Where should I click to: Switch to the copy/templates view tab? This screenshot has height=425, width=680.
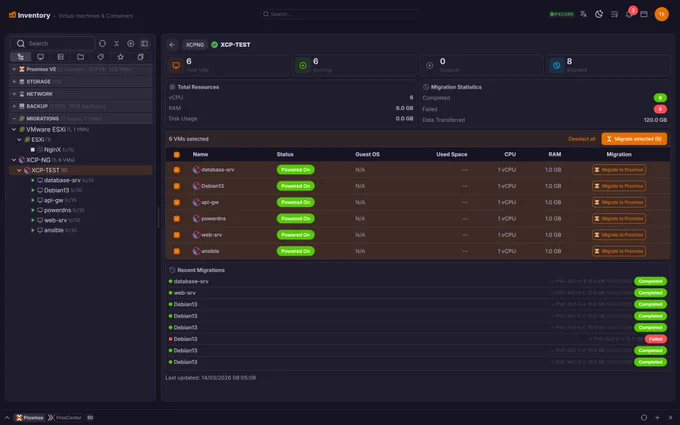(140, 57)
